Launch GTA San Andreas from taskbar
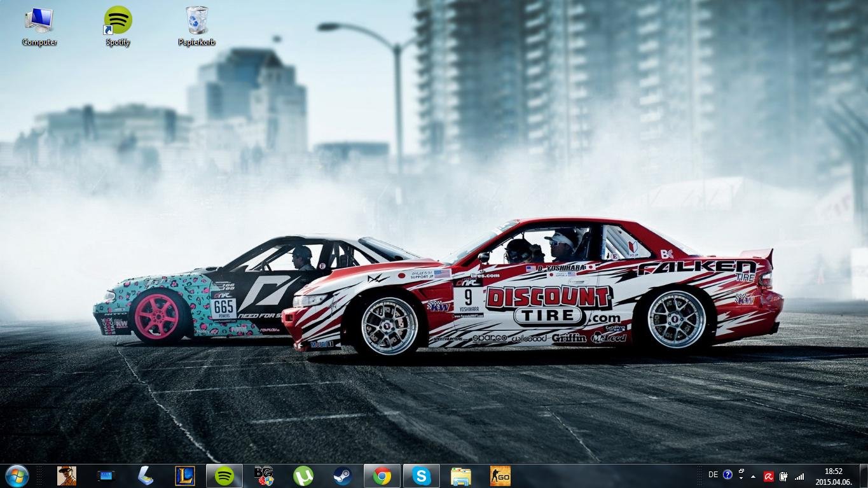Screen dimensions: 868x488 point(67,476)
